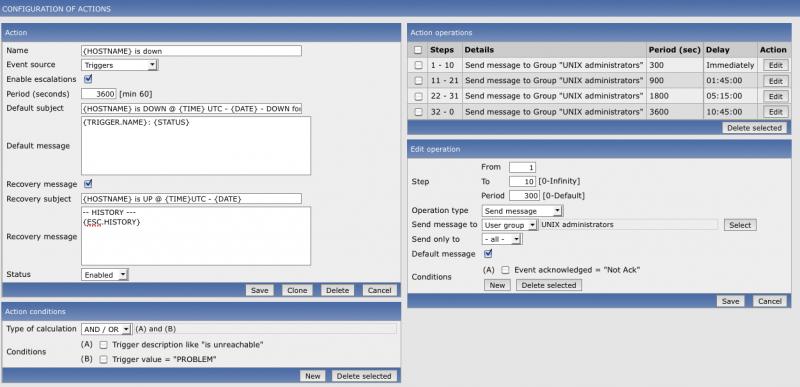The image size is (800, 387).
Task: Expand the Send only to '- all -' dropdown
Action: pyautogui.click(x=502, y=239)
